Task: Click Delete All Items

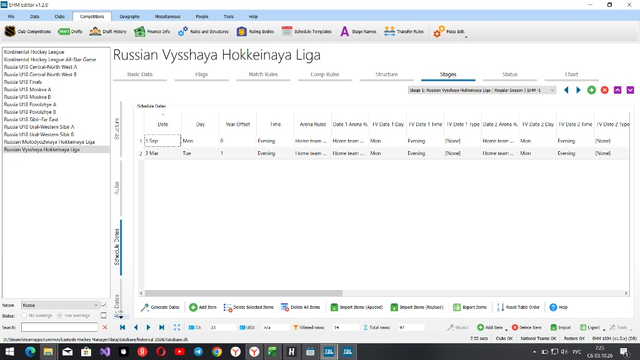Action: pos(300,307)
